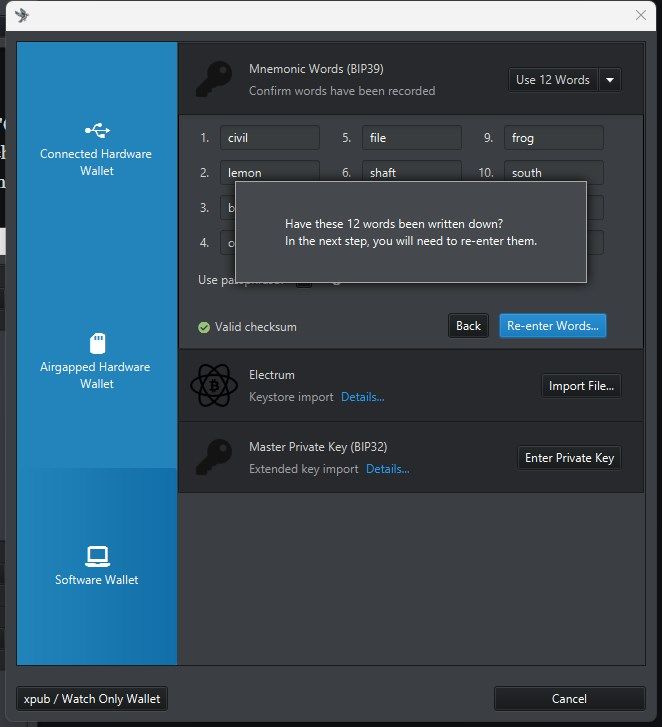Select the Software Wallet tab
The height and width of the screenshot is (727, 662).
click(x=96, y=566)
